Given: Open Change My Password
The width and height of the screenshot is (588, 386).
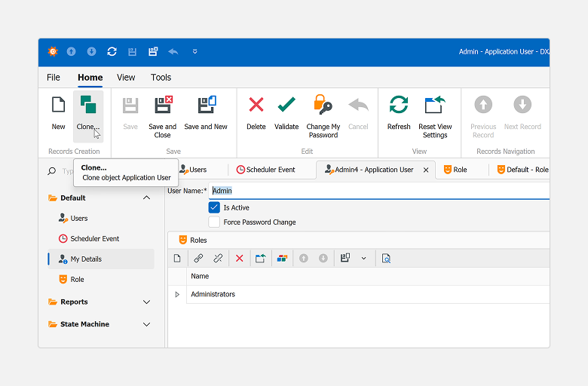Looking at the screenshot, I should pos(323,106).
